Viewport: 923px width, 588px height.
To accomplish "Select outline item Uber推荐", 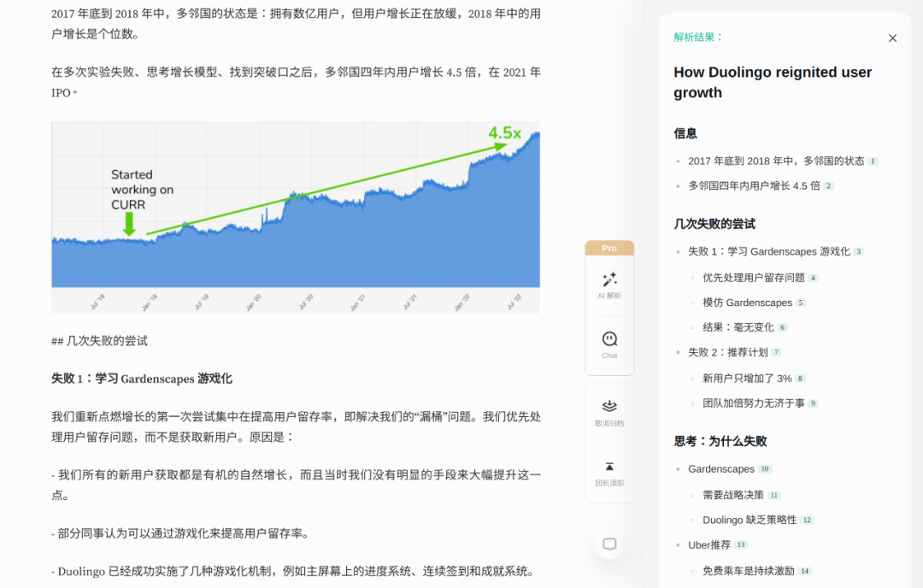I will point(708,545).
